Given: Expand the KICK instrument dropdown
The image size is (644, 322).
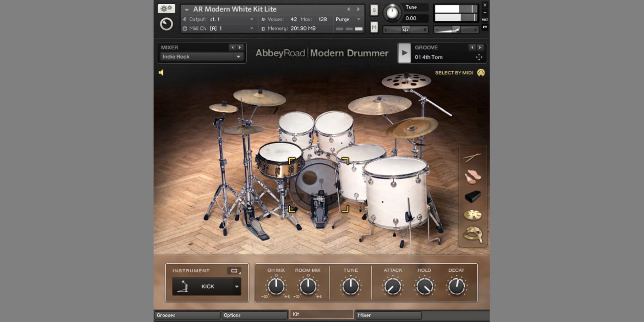Looking at the screenshot, I should pyautogui.click(x=236, y=287).
